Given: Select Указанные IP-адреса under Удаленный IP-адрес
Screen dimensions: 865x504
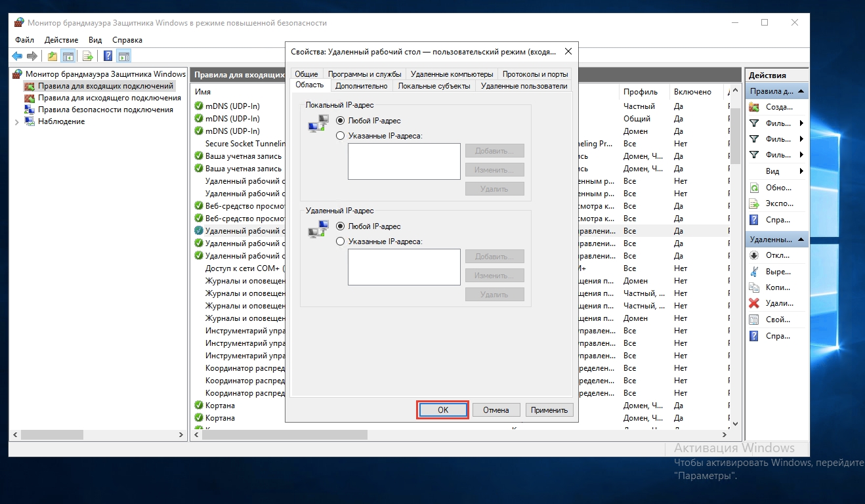Looking at the screenshot, I should [x=340, y=241].
